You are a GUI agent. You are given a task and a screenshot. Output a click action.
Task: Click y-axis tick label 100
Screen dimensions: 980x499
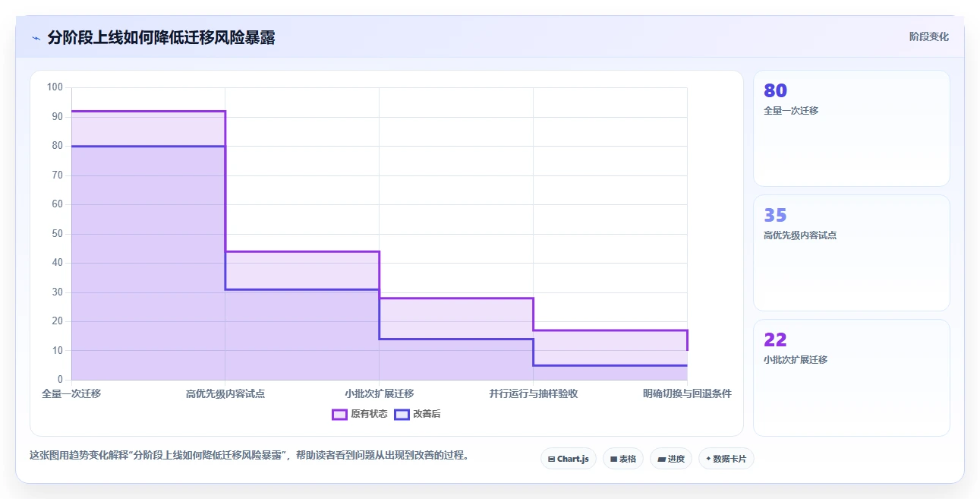click(x=55, y=87)
